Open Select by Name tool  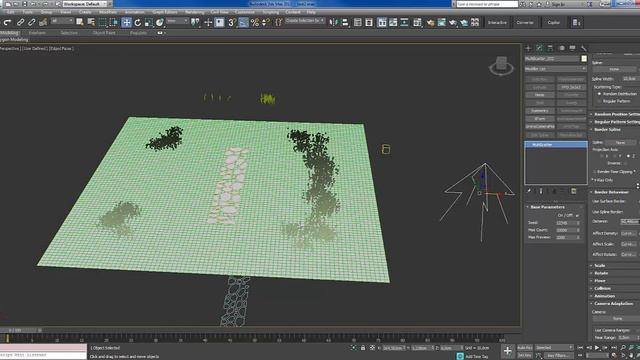[x=91, y=22]
